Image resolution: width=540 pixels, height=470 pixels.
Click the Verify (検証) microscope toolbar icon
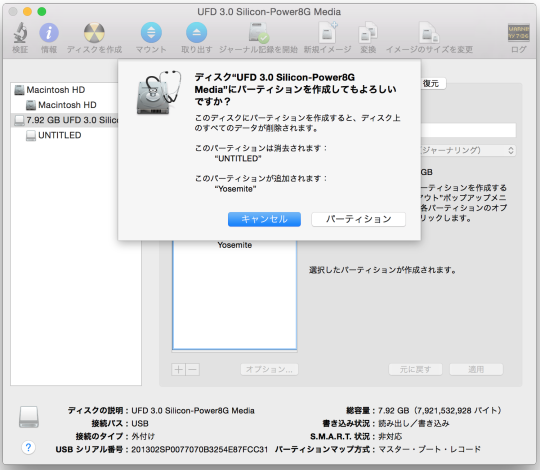[20, 33]
